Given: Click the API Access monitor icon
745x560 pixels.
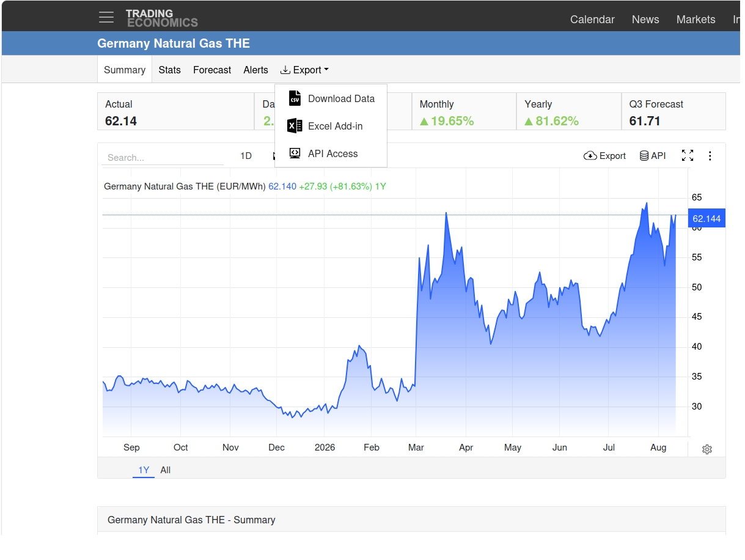Looking at the screenshot, I should (x=295, y=153).
